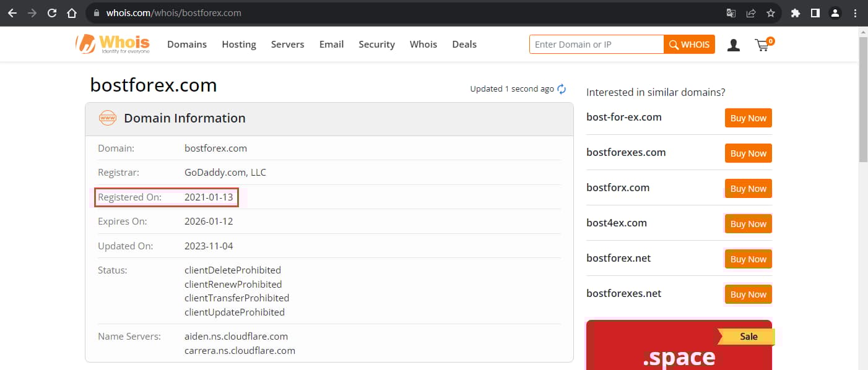The image size is (868, 370).
Task: Open the Hosting menu
Action: 239,45
